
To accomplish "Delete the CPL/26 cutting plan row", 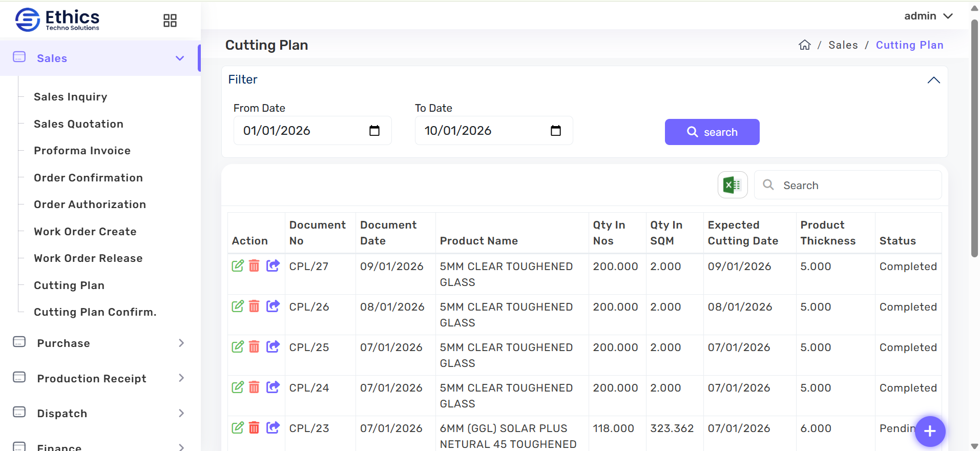I will click(254, 306).
